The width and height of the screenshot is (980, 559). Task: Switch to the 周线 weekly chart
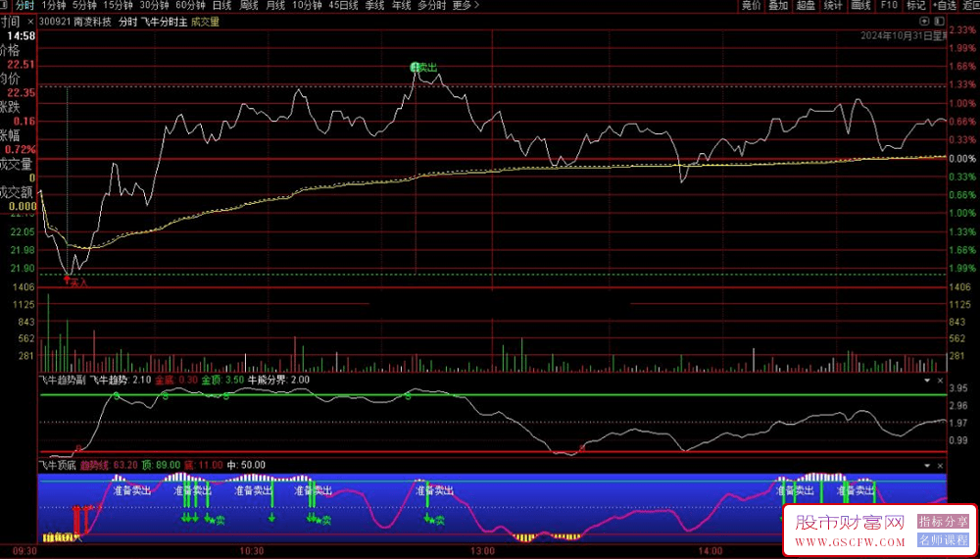pyautogui.click(x=249, y=6)
